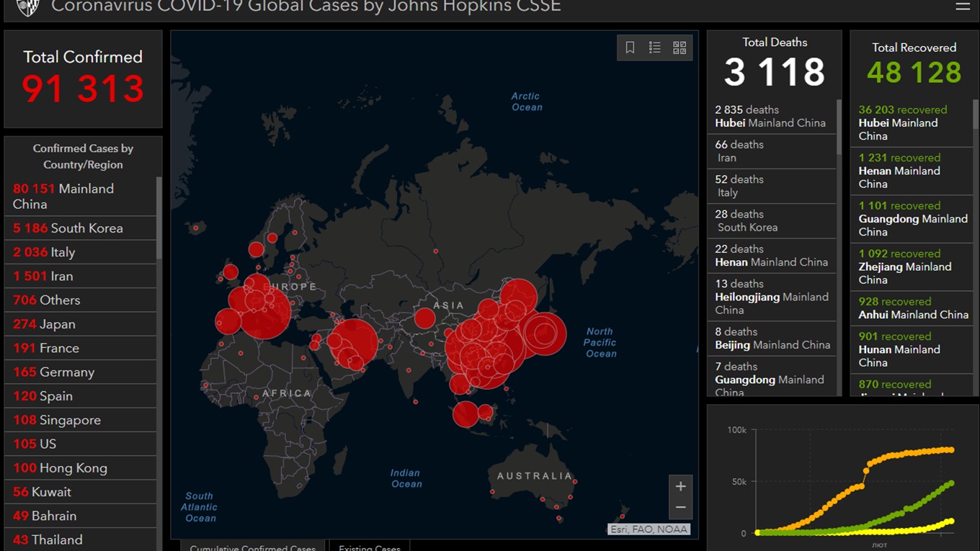Click the 1 092 recovered Zhejiang entry
The image size is (980, 551).
pyautogui.click(x=912, y=266)
